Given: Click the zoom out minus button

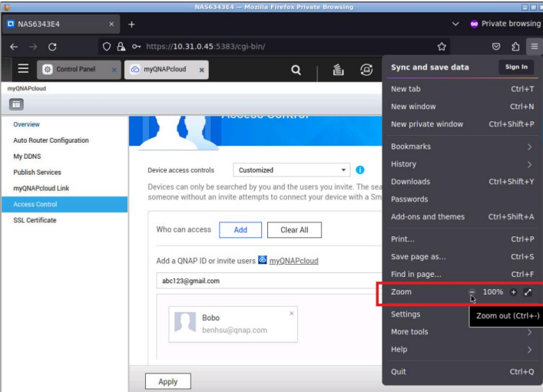Looking at the screenshot, I should point(472,292).
